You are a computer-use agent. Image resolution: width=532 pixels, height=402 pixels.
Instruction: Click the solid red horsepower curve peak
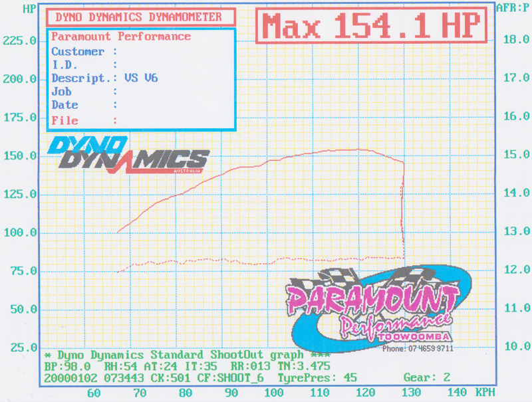(358, 150)
